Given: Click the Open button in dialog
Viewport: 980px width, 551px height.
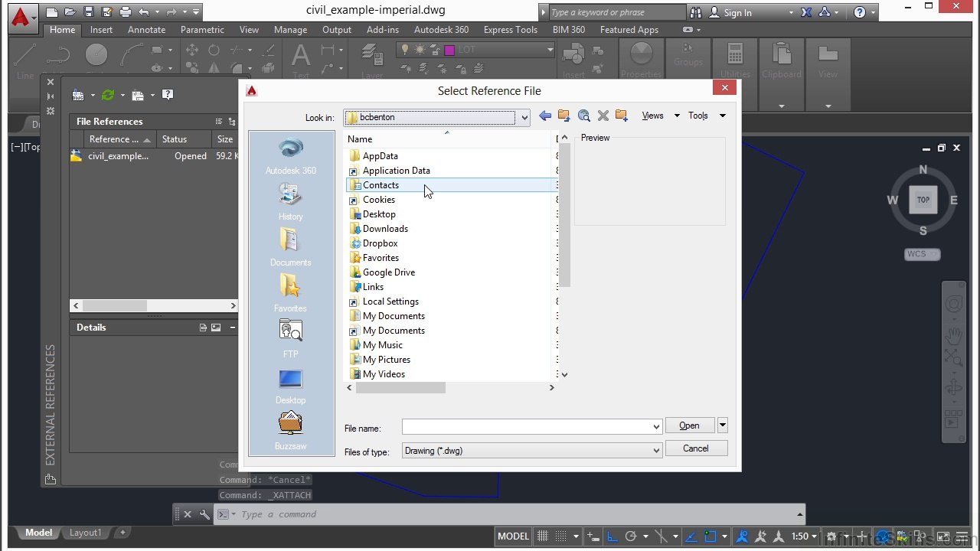Looking at the screenshot, I should click(689, 425).
